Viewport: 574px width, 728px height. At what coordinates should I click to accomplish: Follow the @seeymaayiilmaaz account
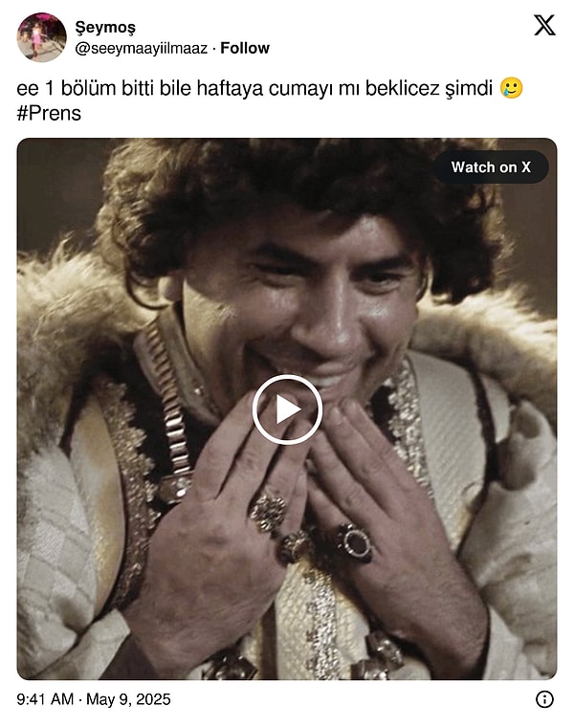[x=245, y=48]
